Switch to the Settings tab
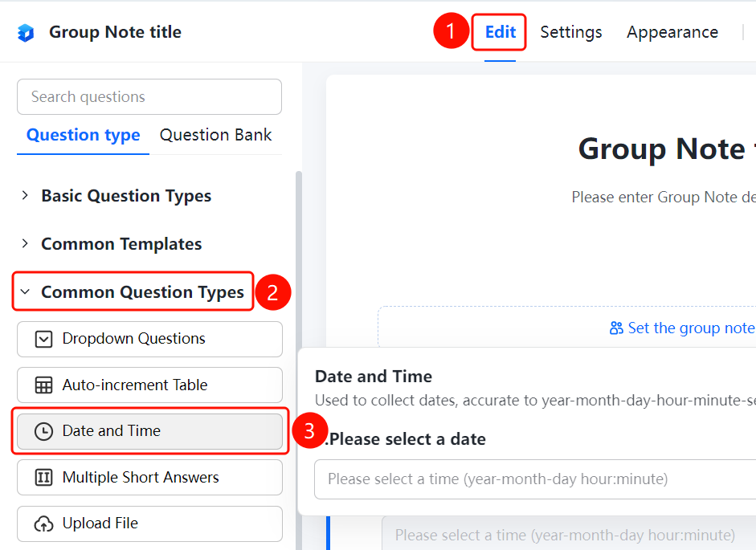Image resolution: width=756 pixels, height=550 pixels. pyautogui.click(x=571, y=32)
